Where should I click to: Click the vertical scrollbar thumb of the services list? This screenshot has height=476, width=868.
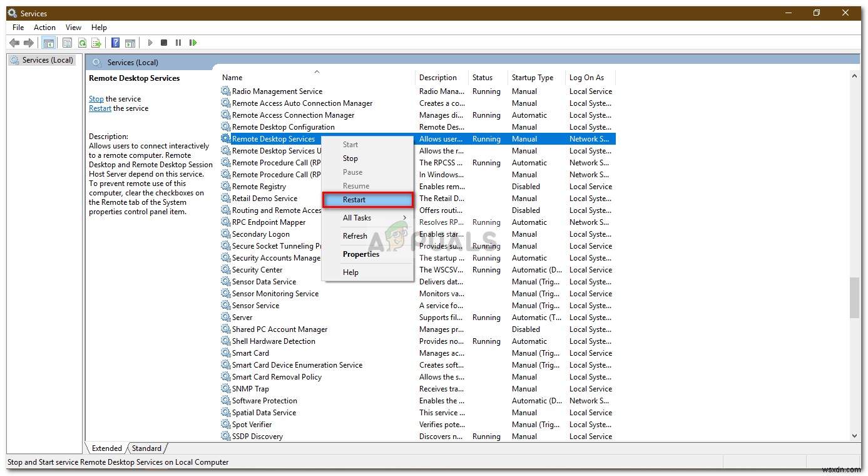(x=854, y=297)
